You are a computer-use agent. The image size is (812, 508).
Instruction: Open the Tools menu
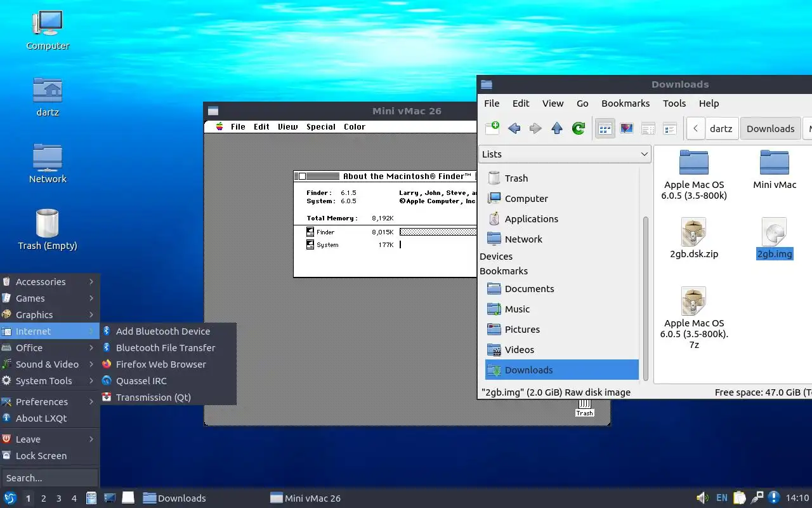coord(674,103)
